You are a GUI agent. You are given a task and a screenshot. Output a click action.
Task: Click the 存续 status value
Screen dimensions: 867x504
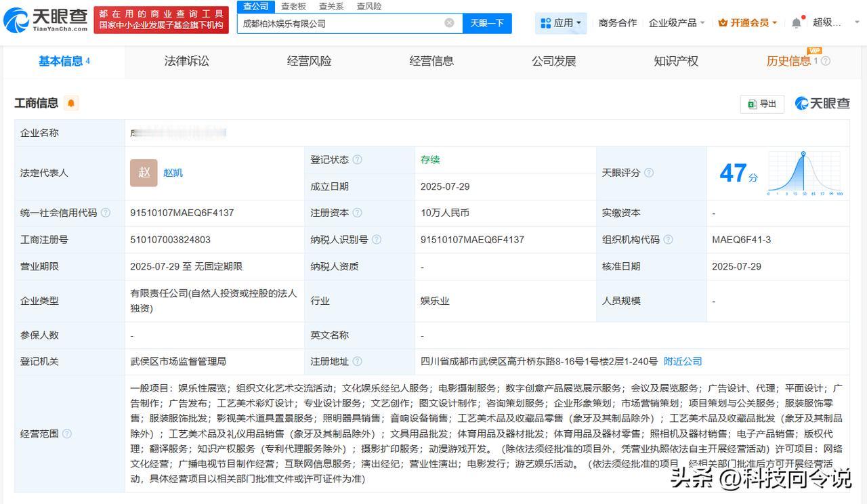tap(430, 160)
